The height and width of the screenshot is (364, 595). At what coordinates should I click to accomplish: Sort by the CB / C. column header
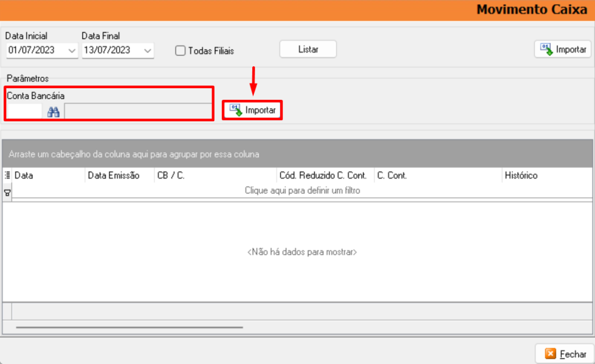[216, 175]
